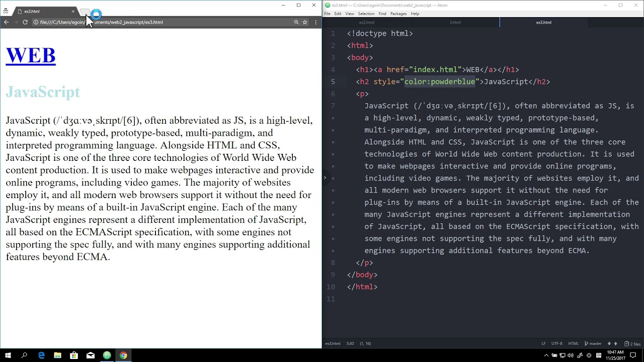Click ex3.html file name in Atom status bar
The image size is (644, 362).
[333, 343]
